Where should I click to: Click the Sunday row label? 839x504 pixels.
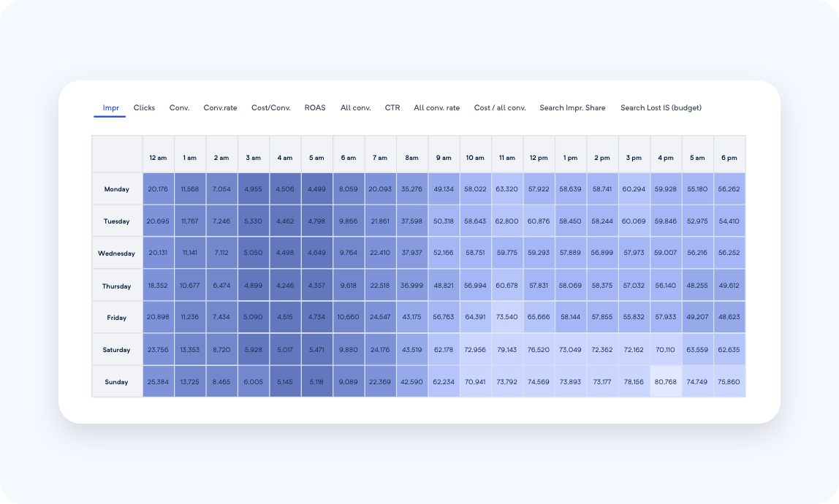[x=116, y=381]
